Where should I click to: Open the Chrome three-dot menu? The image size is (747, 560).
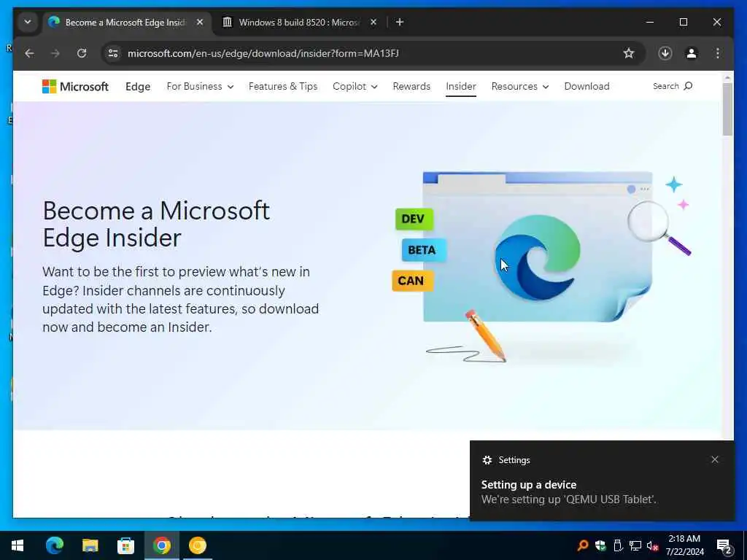(718, 53)
